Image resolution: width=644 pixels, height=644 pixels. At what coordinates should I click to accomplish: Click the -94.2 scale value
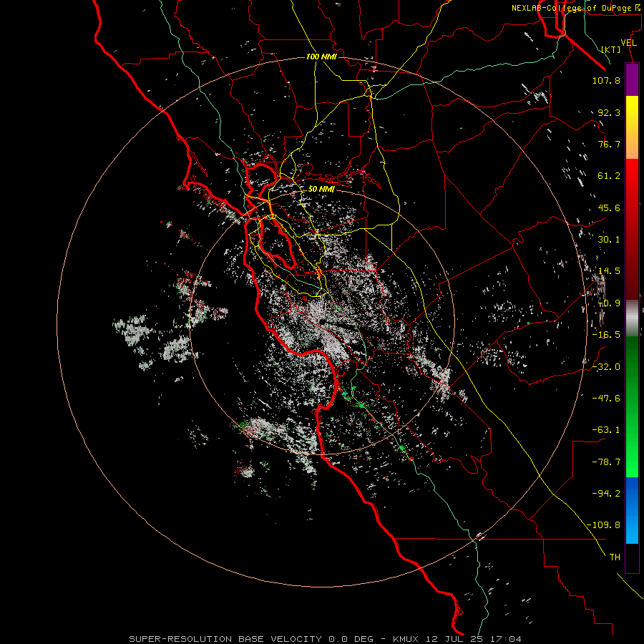606,494
